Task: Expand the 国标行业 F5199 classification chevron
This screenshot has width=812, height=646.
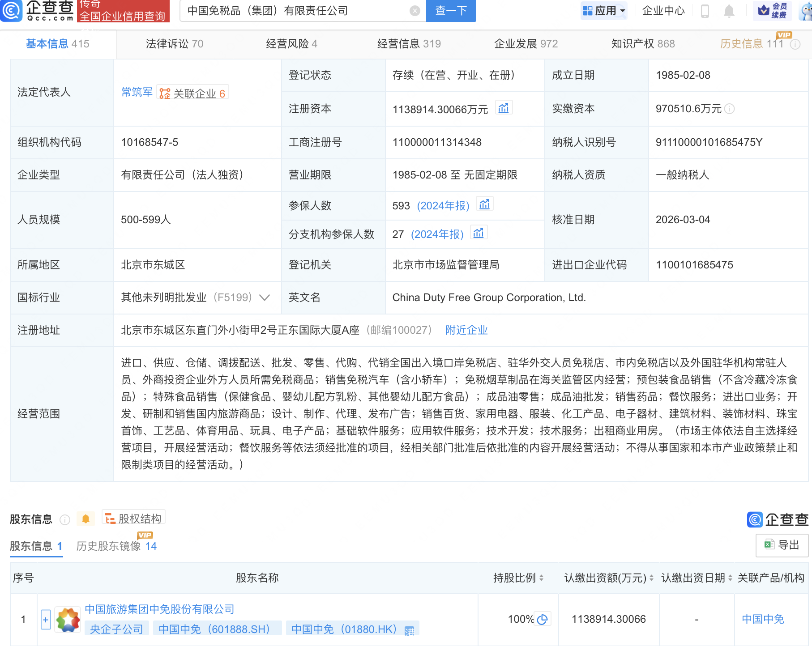Action: [265, 297]
